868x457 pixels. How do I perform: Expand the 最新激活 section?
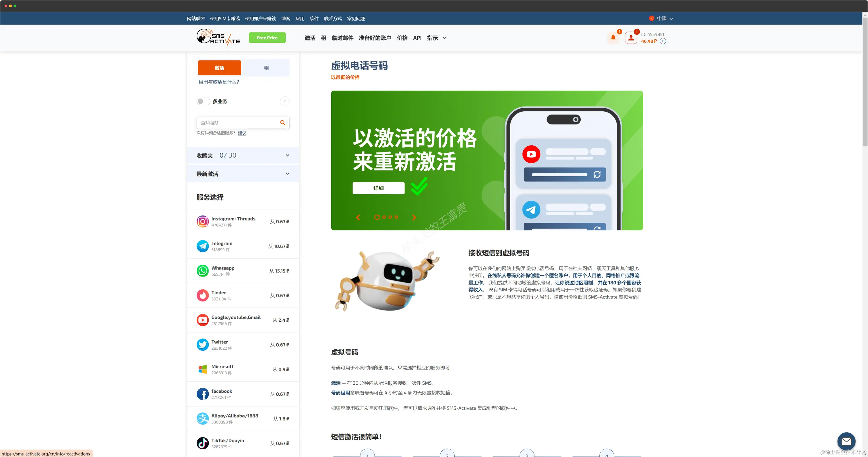[243, 174]
